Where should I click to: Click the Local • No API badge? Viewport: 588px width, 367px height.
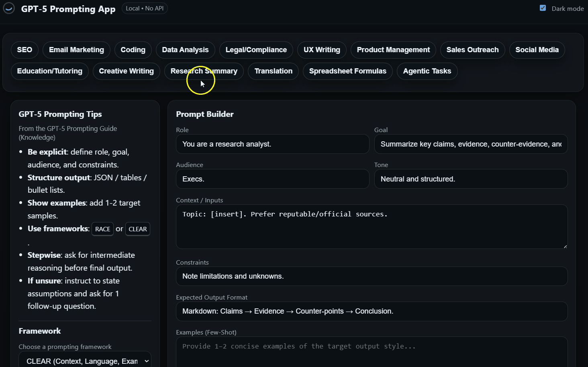coord(145,8)
